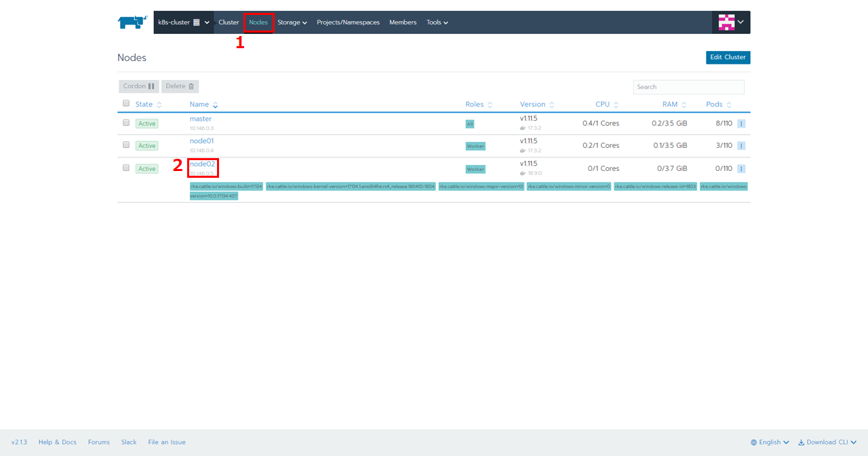Switch to the Members tab
This screenshot has width=868, height=456.
click(x=403, y=22)
